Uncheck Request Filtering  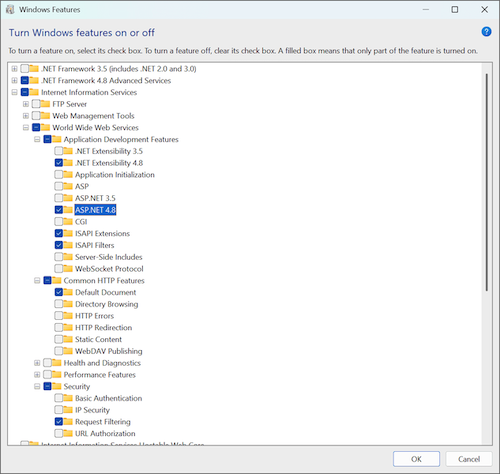point(59,422)
